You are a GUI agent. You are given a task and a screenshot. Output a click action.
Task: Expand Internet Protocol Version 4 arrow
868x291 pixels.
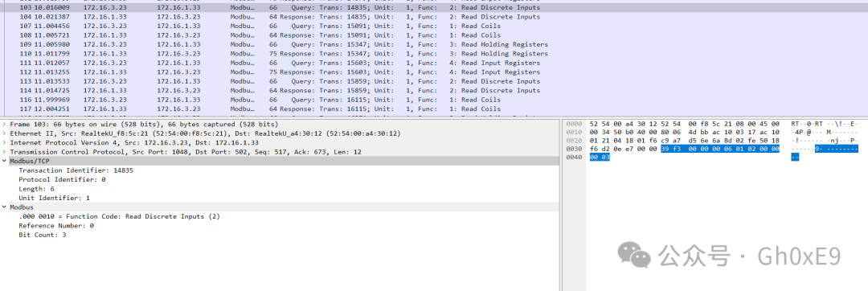point(5,143)
